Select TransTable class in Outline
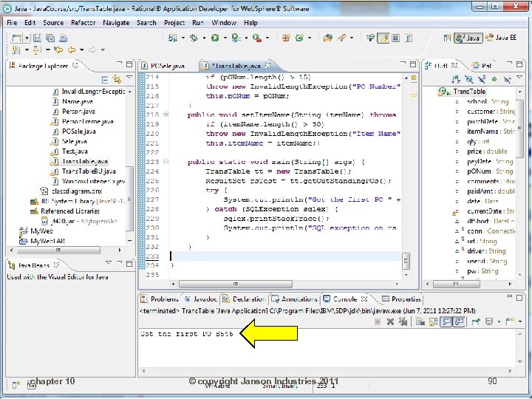 [462, 92]
